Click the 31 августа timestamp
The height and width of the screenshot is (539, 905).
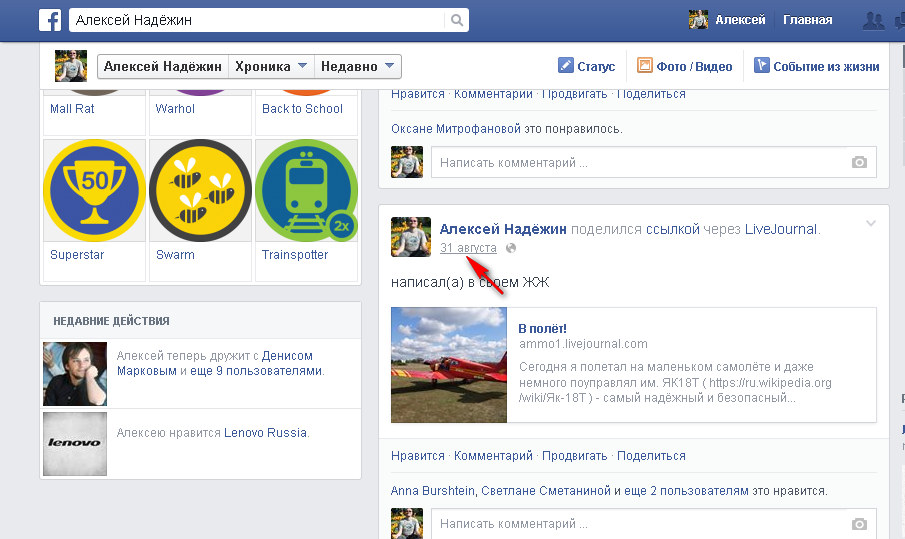click(468, 248)
